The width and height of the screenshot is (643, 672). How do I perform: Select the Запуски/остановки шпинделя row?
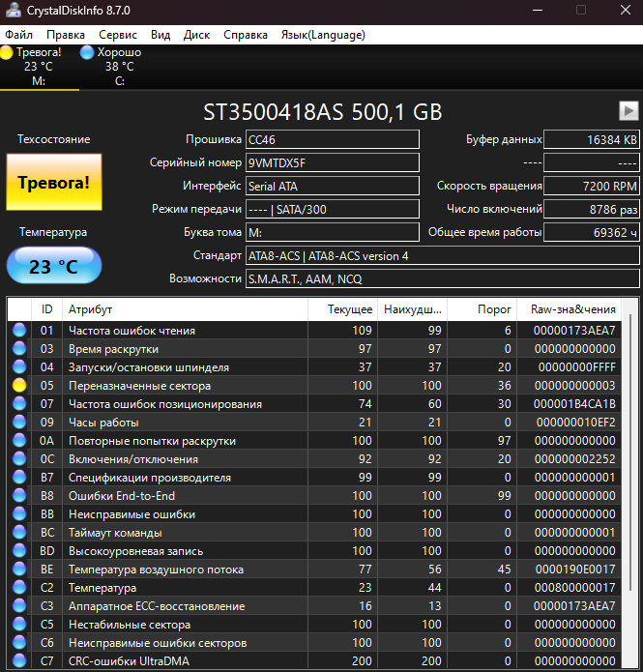314,367
